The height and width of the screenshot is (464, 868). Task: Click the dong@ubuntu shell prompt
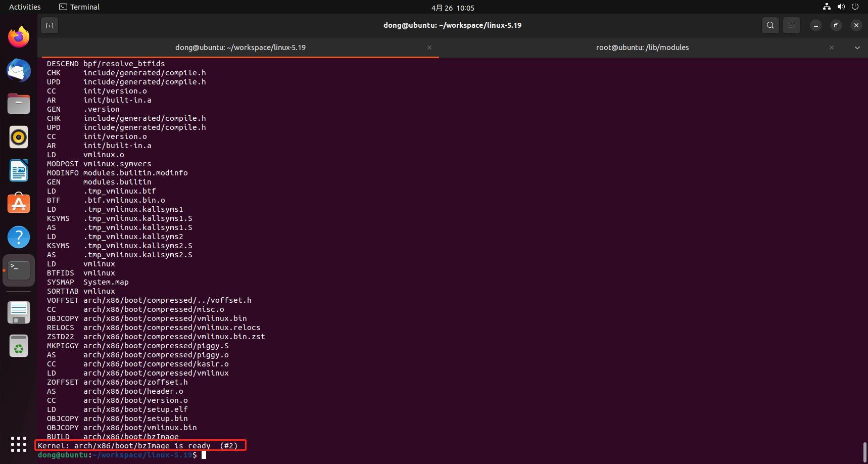[x=117, y=455]
